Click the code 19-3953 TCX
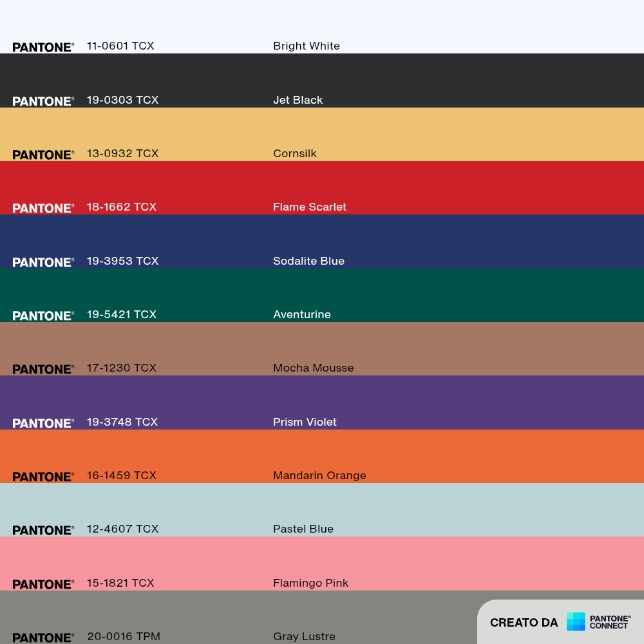The image size is (644, 644). click(122, 261)
